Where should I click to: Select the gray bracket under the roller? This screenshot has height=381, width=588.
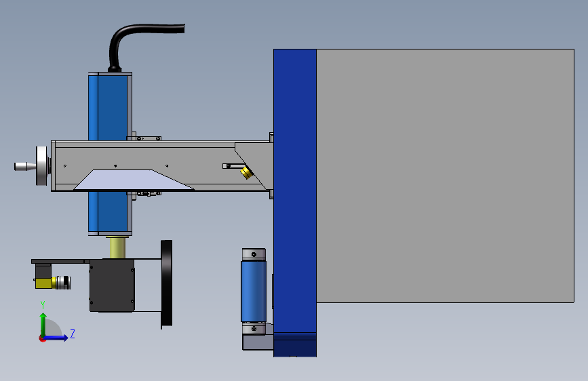(258, 342)
